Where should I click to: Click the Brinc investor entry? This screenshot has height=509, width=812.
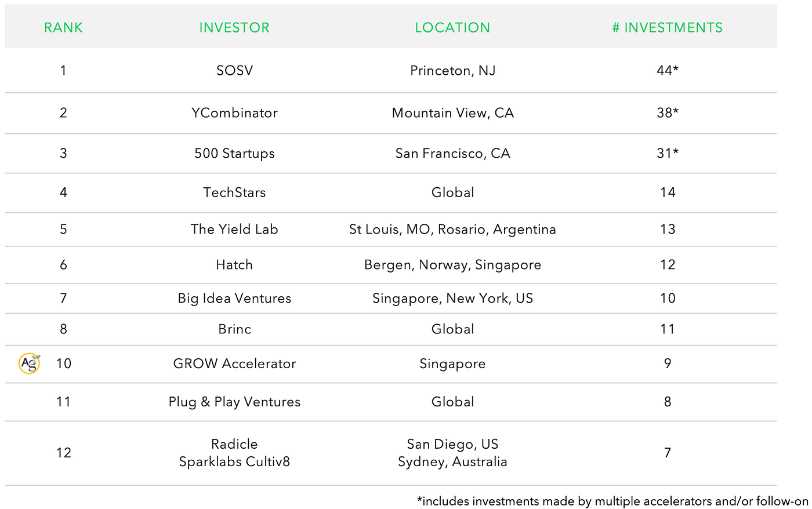coord(234,329)
